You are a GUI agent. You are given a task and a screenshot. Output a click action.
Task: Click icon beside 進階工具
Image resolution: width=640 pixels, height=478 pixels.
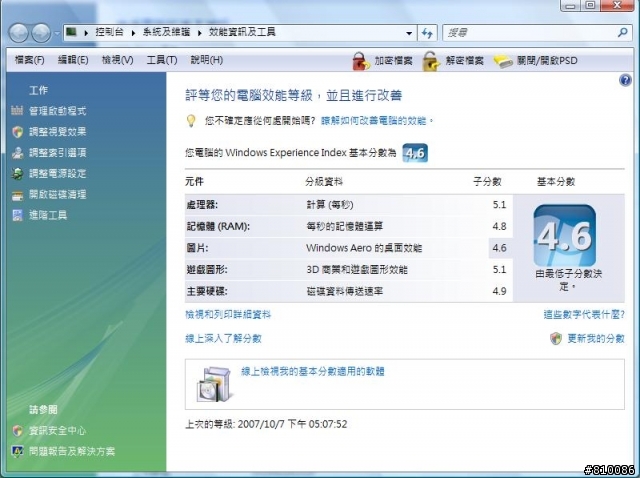click(17, 215)
